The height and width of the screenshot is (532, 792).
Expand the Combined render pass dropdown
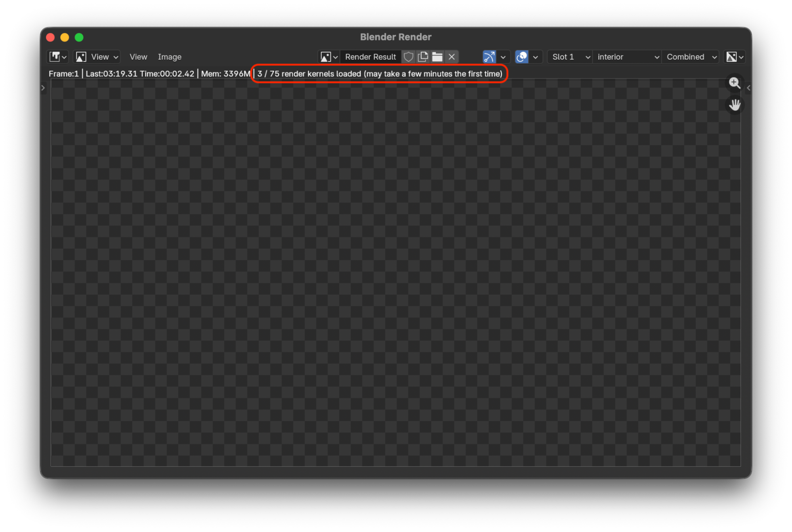(x=690, y=57)
